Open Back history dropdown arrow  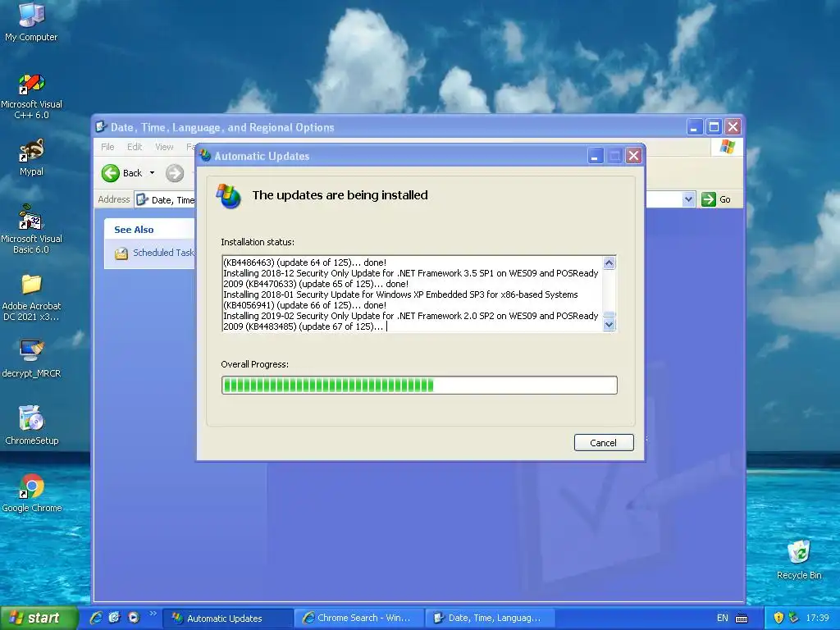152,173
